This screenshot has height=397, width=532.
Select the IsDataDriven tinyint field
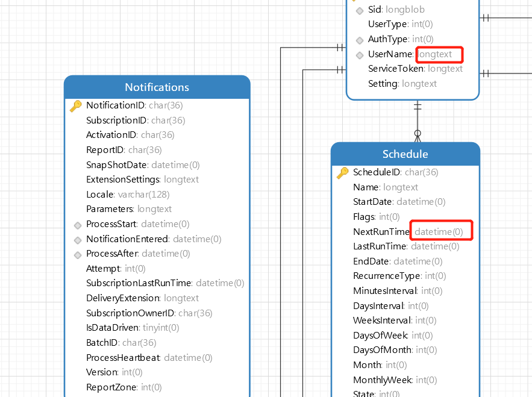click(133, 328)
